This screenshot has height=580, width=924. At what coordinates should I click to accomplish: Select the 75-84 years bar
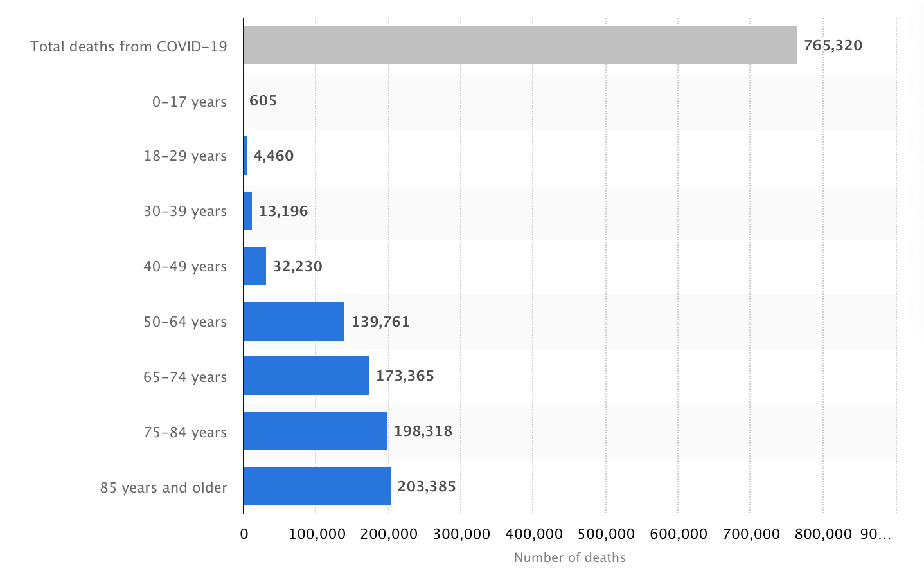(x=315, y=431)
